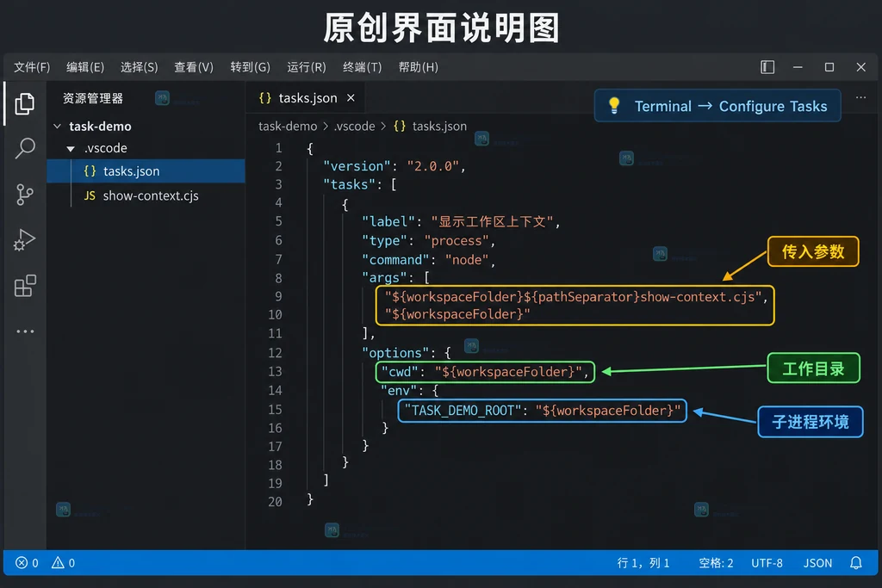Open the Extensions view icon
This screenshot has width=882, height=588.
click(x=24, y=286)
